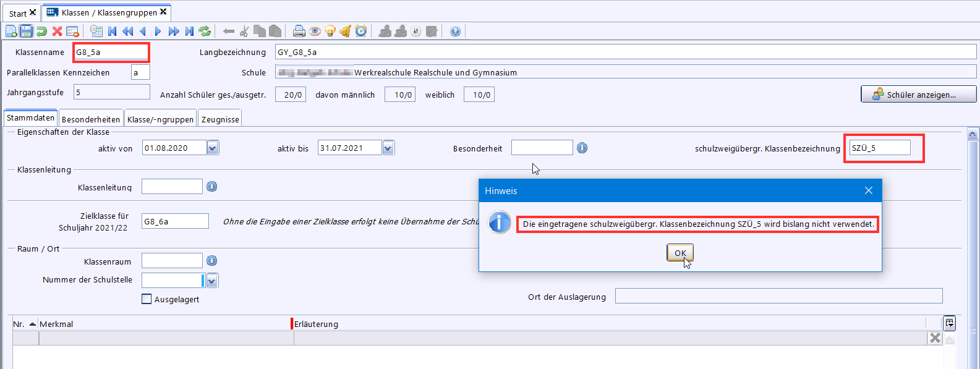Click the Zielklasse input field
This screenshot has height=369, width=980.
(175, 221)
